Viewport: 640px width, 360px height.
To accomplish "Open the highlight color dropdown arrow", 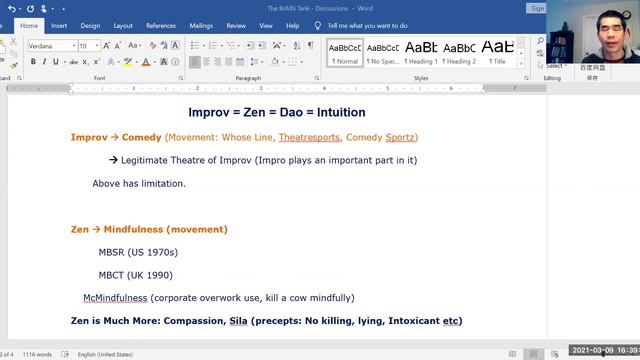I will point(136,62).
